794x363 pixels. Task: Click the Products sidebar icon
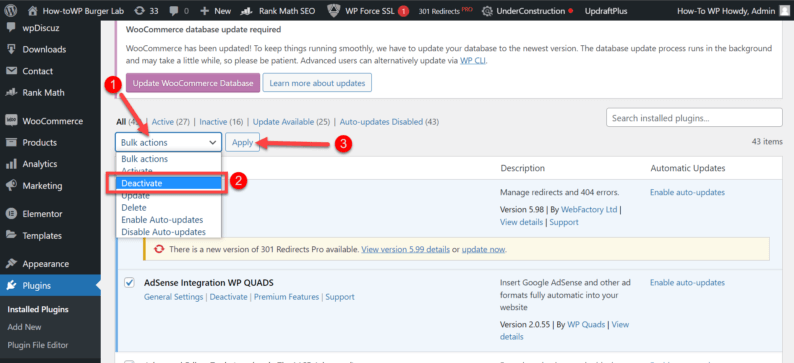tap(11, 142)
